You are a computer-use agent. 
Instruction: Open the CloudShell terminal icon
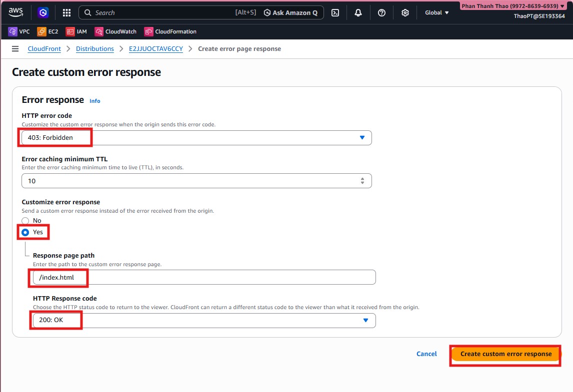(335, 12)
